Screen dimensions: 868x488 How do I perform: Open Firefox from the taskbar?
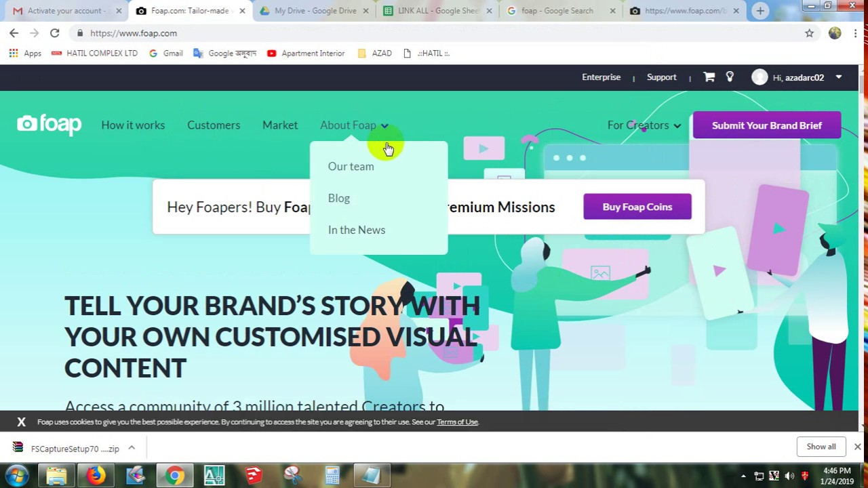pos(96,476)
